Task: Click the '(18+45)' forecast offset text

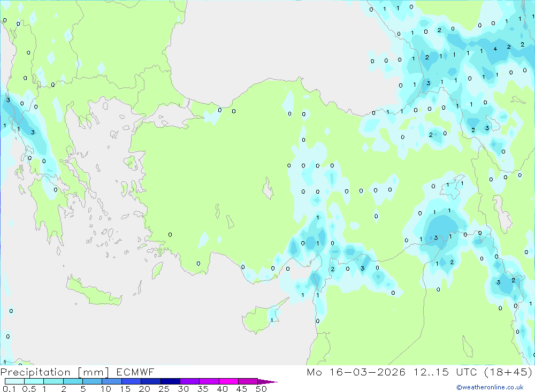Action: coord(508,372)
